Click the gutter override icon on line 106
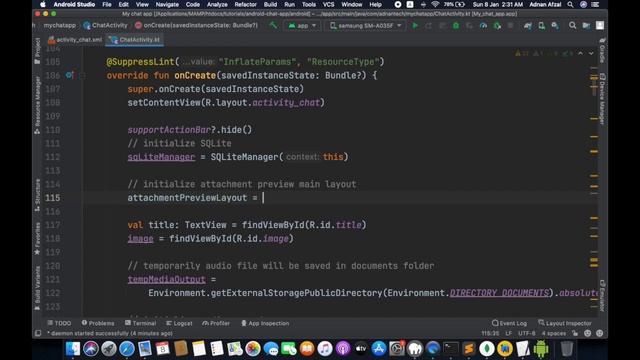640x360 pixels. [x=69, y=75]
